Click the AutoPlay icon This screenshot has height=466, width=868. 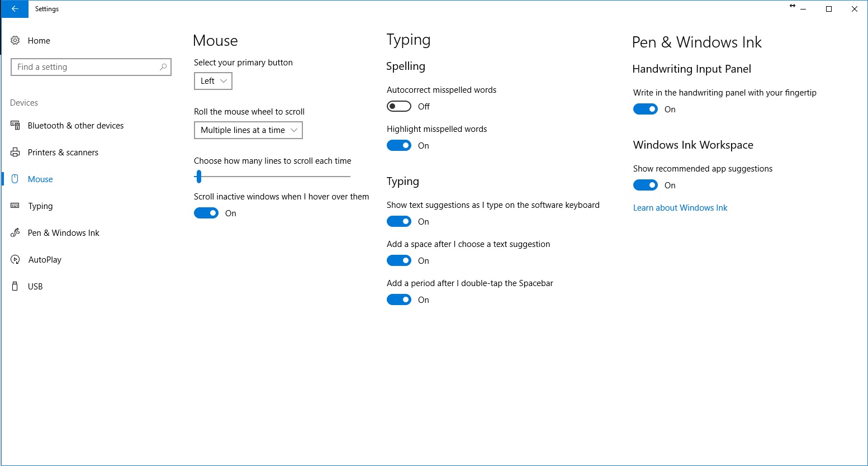click(15, 259)
